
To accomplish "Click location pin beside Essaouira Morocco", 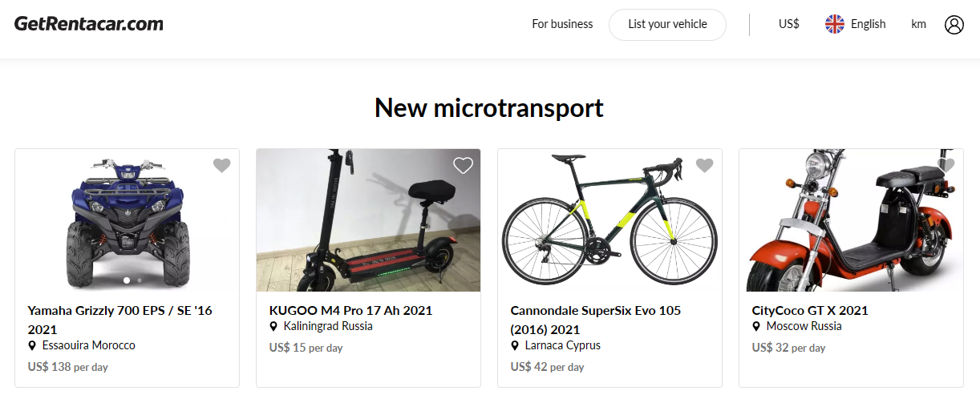I will click(x=33, y=346).
